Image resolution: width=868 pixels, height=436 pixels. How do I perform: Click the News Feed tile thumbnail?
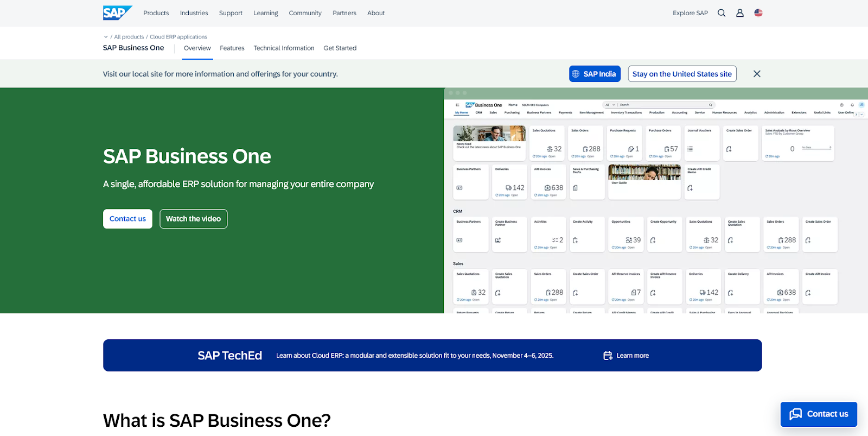coord(489,134)
